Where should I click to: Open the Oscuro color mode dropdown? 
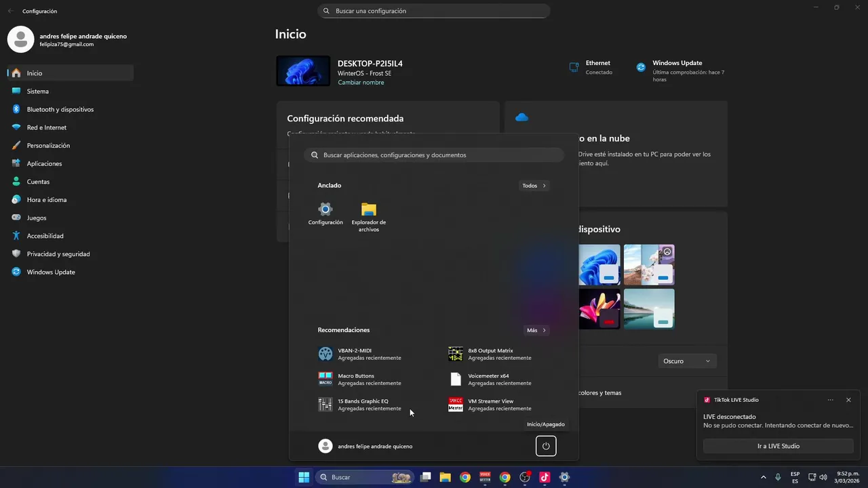(688, 361)
